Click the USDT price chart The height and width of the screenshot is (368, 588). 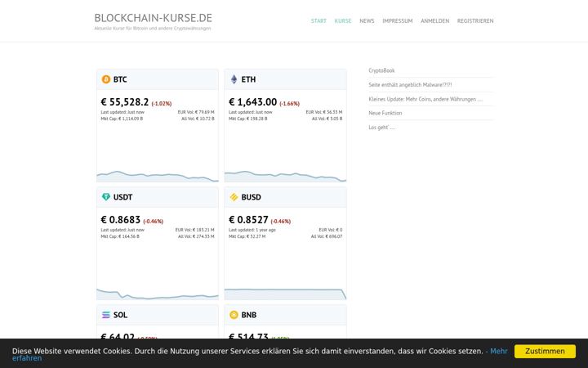pyautogui.click(x=158, y=294)
